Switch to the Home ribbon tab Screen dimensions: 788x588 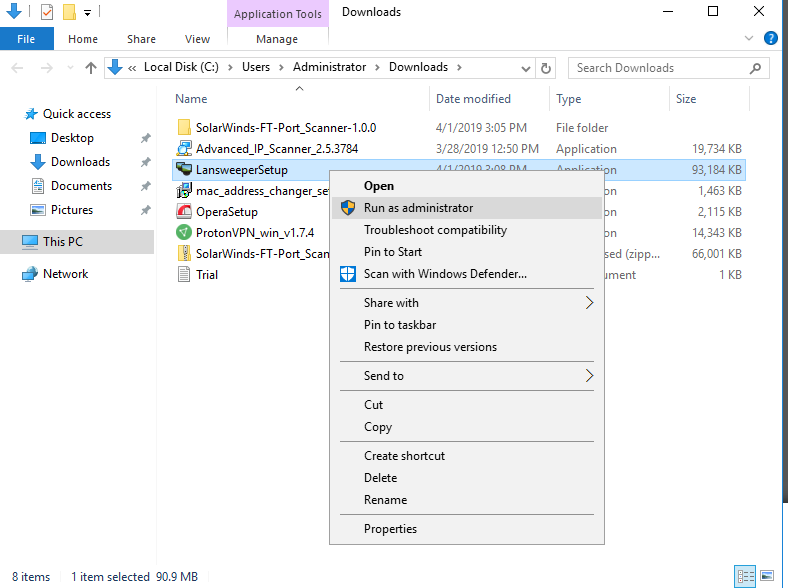(x=83, y=39)
